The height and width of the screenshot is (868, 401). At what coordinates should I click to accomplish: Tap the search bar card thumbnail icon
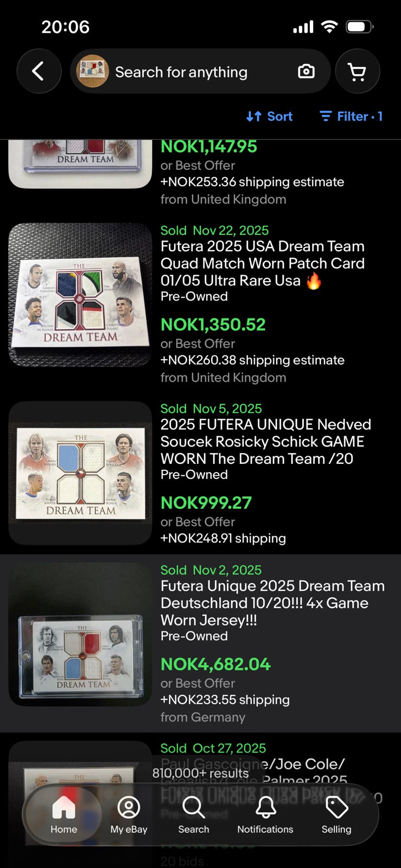(92, 72)
